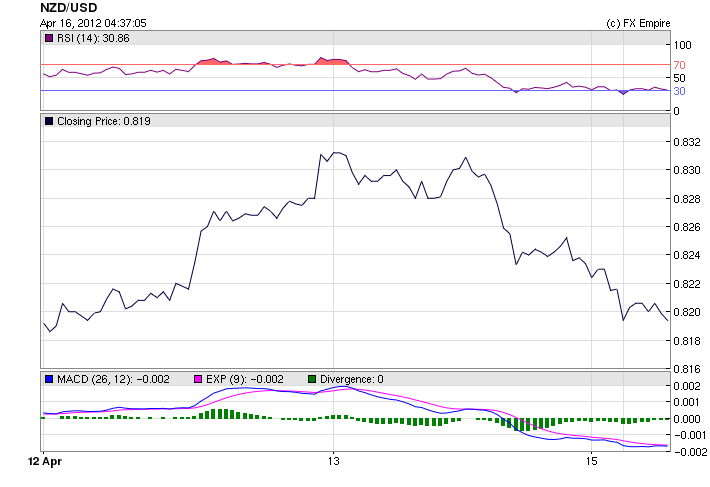Click the Closing Price: 0.819 label
This screenshot has width=710, height=487.
(104, 121)
